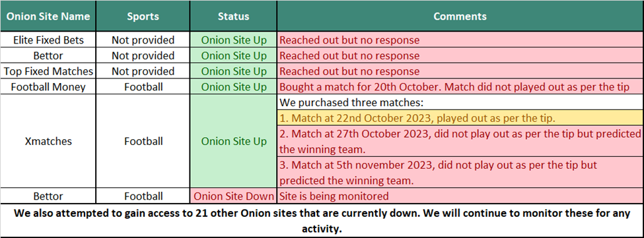
Task: Select the Xmatches site name cell
Action: pos(48,141)
